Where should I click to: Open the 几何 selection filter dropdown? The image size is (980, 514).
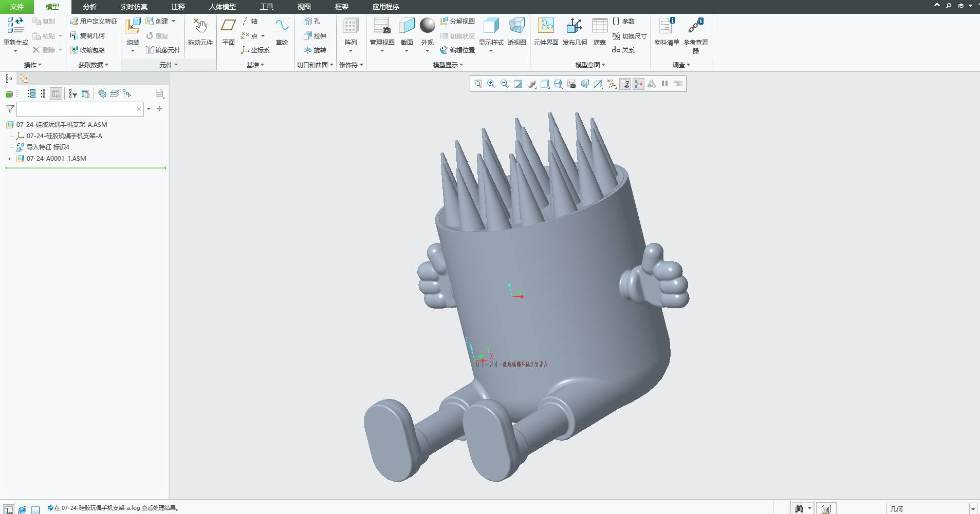coord(973,509)
